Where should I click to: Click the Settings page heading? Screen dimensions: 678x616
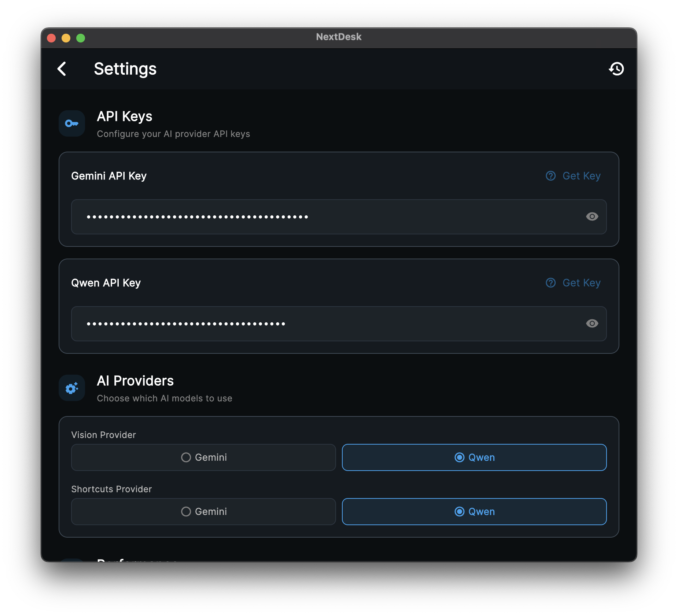[125, 69]
